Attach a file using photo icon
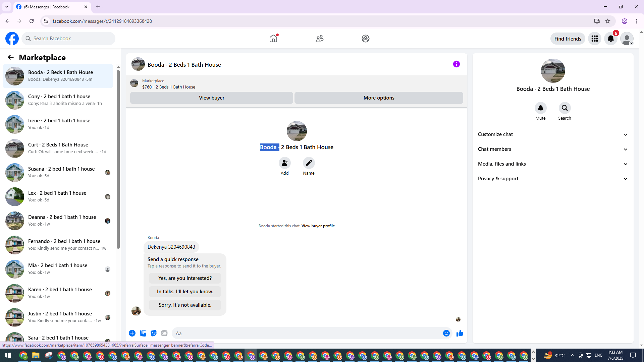This screenshot has height=362, width=644. click(x=143, y=333)
